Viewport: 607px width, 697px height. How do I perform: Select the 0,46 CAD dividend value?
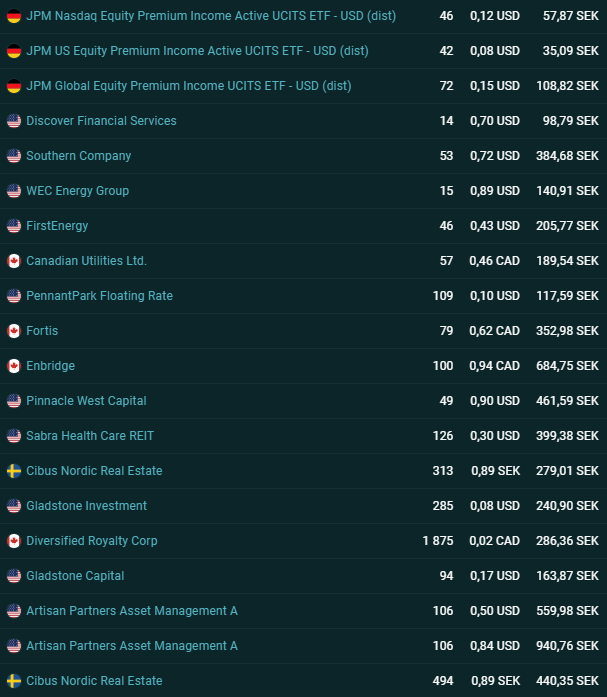click(x=495, y=261)
